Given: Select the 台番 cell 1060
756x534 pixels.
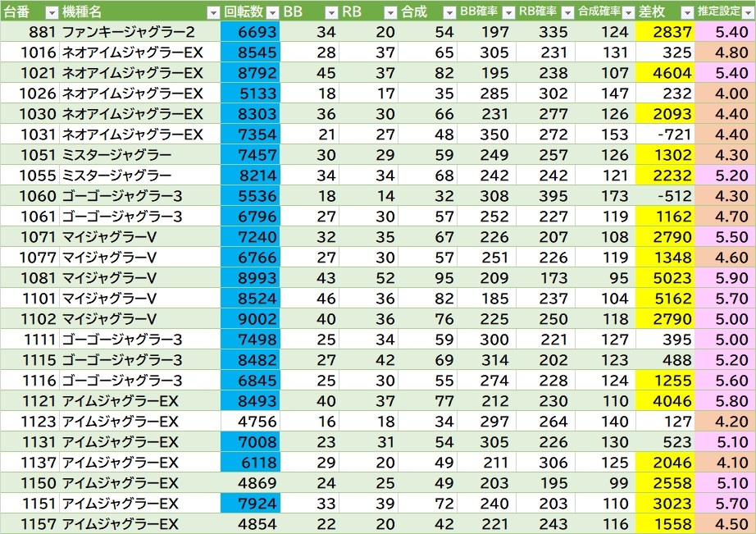Looking at the screenshot, I should [x=30, y=196].
